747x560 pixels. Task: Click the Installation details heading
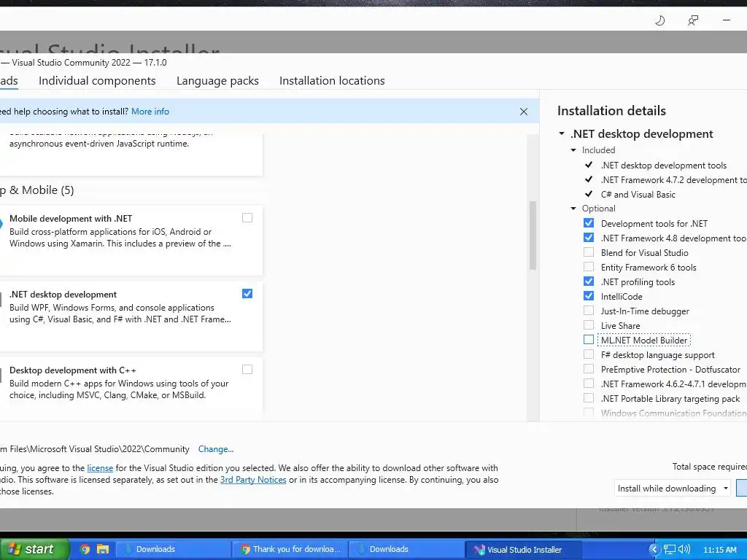point(612,111)
